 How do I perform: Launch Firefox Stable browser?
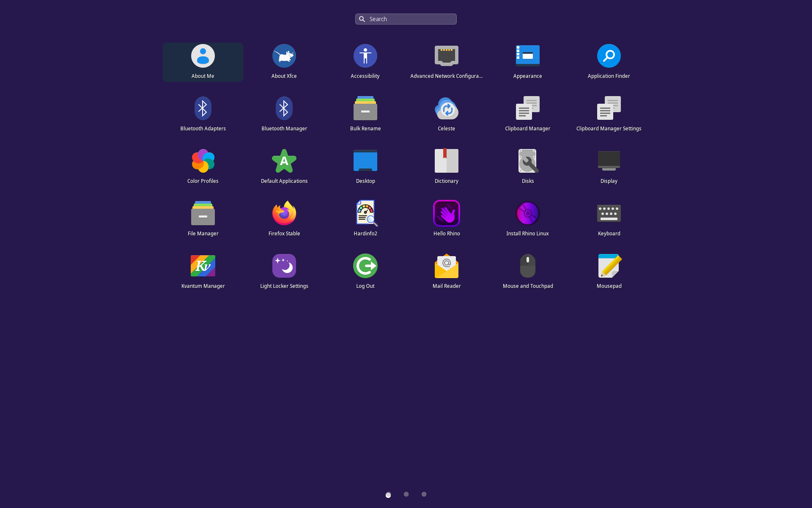(284, 213)
